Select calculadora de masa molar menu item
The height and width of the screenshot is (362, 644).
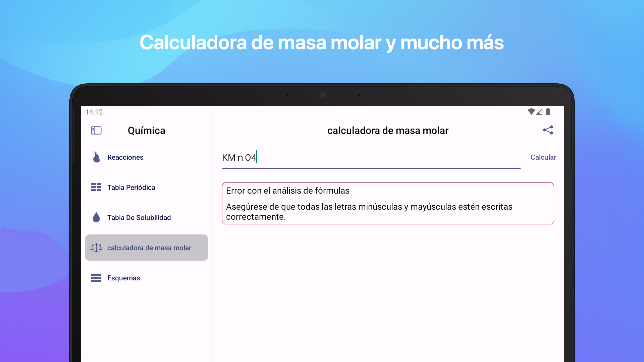point(147,248)
